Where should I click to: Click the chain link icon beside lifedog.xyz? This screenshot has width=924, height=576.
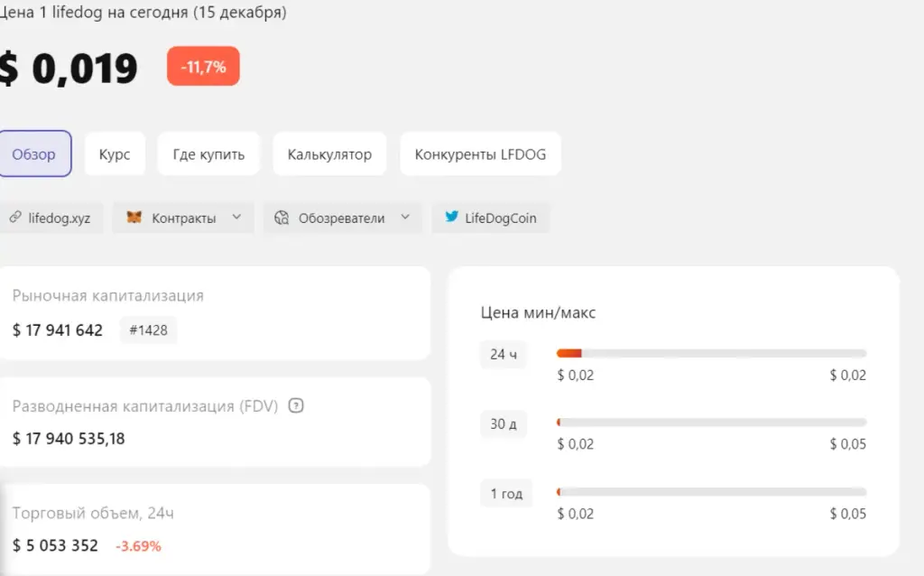pyautogui.click(x=14, y=217)
